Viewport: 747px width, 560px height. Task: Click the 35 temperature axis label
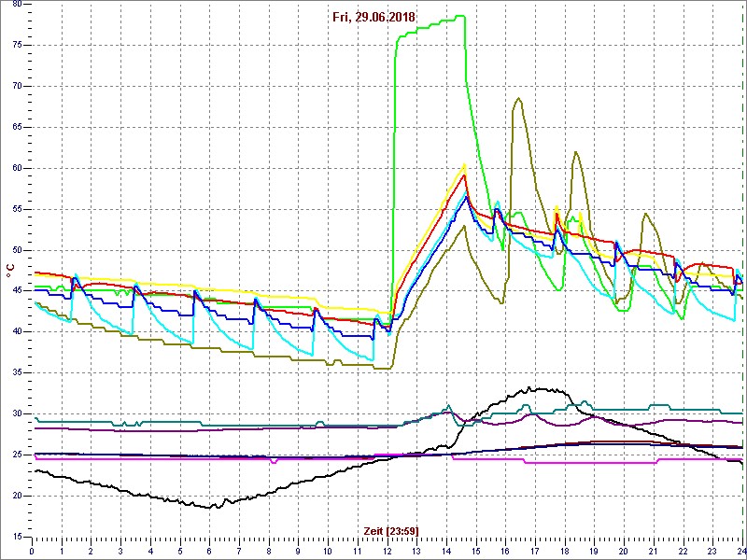tap(17, 372)
